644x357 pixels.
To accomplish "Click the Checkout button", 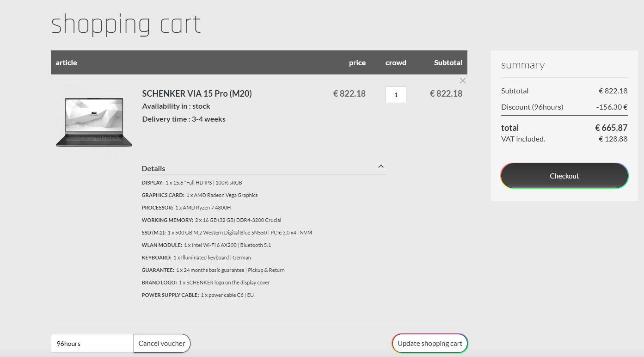I will click(564, 176).
